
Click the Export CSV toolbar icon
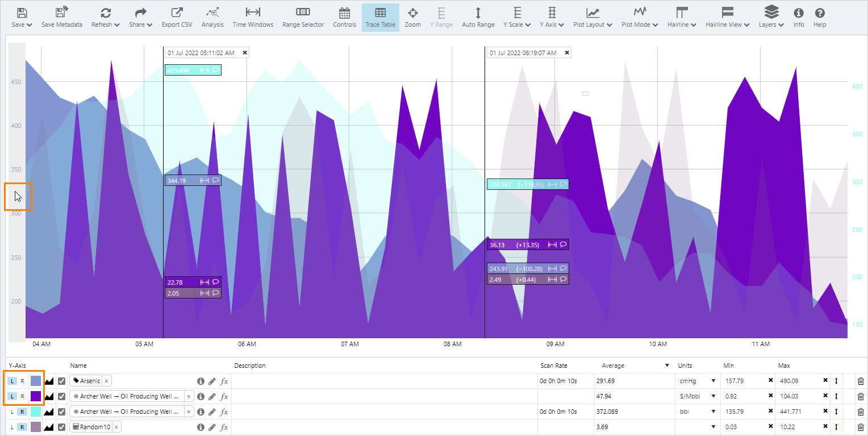coord(177,17)
